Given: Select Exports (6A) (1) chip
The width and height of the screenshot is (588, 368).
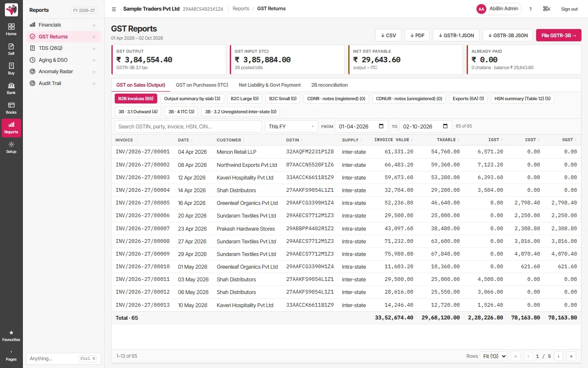Looking at the screenshot, I should [468, 99].
